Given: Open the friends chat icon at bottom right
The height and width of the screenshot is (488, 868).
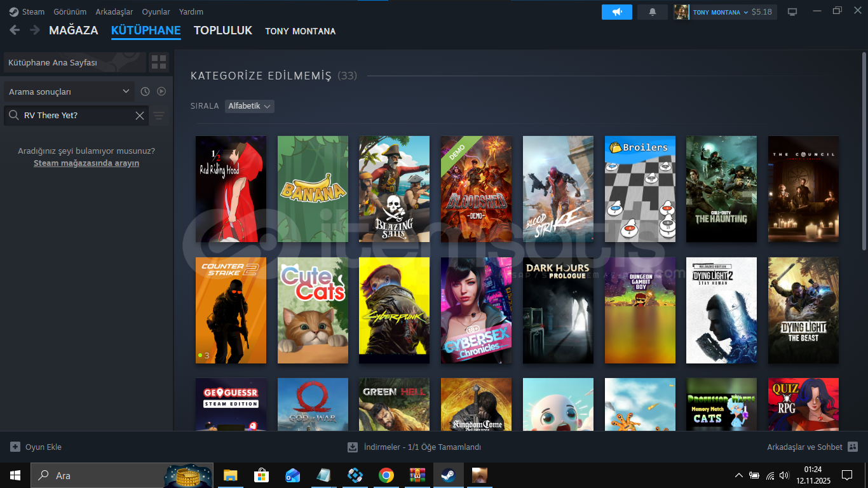Looking at the screenshot, I should point(853,447).
